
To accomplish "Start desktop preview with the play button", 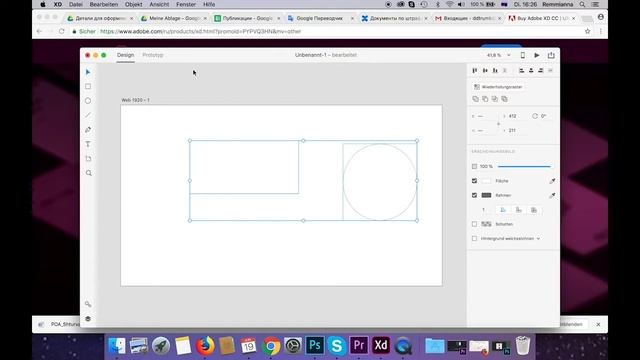I will tap(537, 55).
